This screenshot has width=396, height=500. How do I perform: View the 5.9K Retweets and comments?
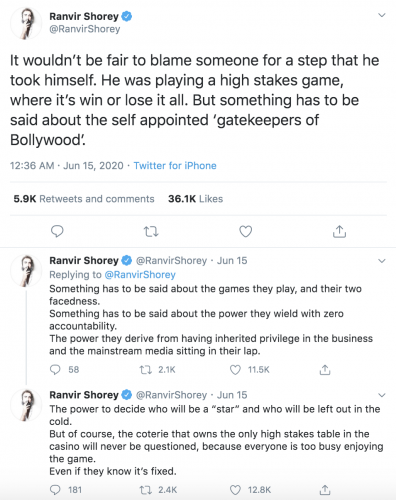[x=84, y=199]
